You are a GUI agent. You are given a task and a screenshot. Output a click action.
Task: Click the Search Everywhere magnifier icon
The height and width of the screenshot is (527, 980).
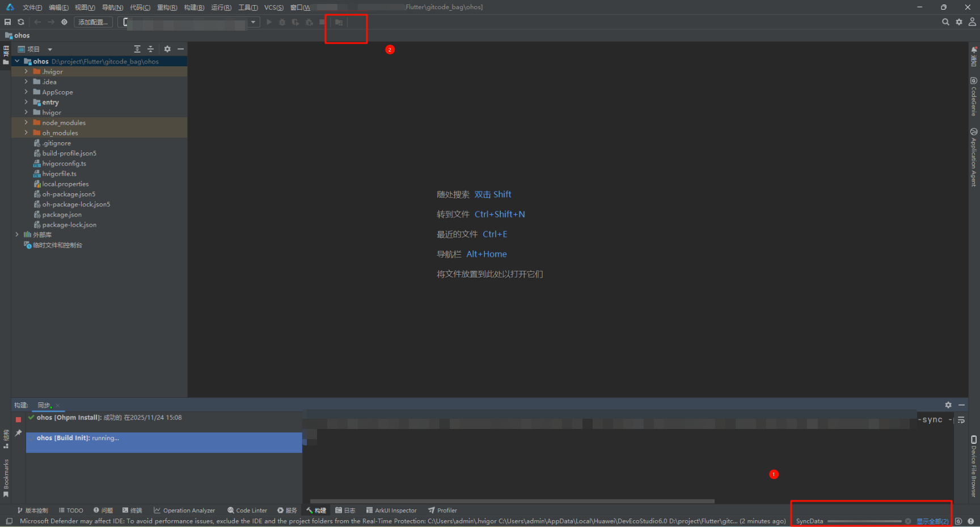(x=945, y=22)
